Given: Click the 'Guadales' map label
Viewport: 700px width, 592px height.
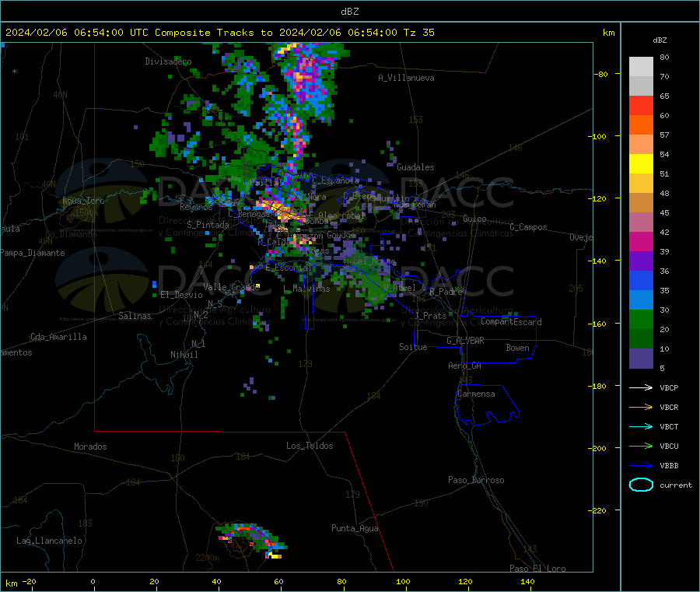Looking at the screenshot, I should pyautogui.click(x=415, y=167).
